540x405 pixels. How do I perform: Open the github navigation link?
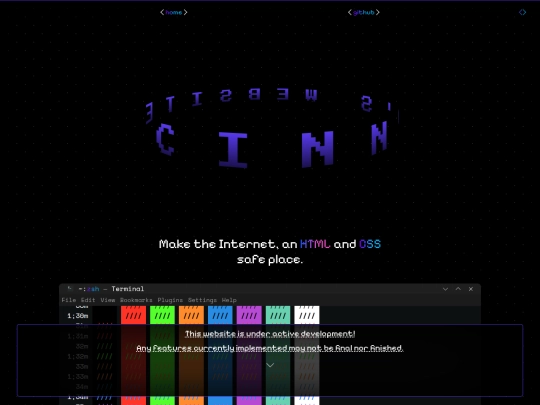tap(363, 12)
